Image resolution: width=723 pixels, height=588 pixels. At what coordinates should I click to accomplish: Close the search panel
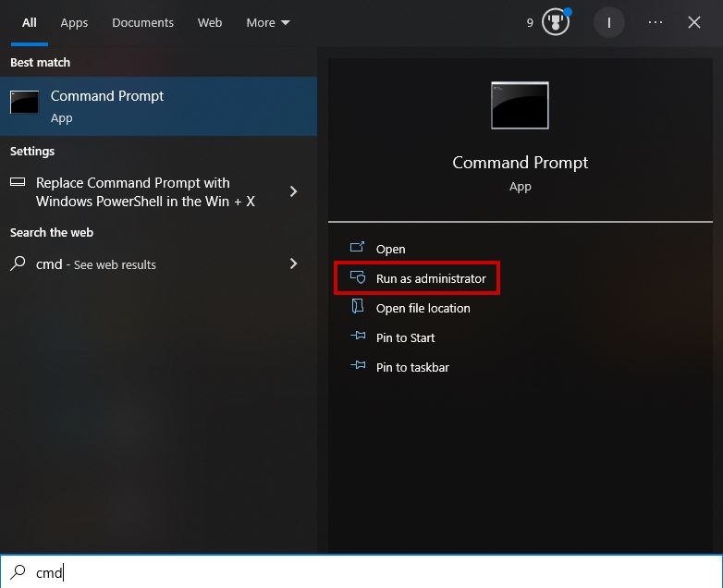click(694, 22)
